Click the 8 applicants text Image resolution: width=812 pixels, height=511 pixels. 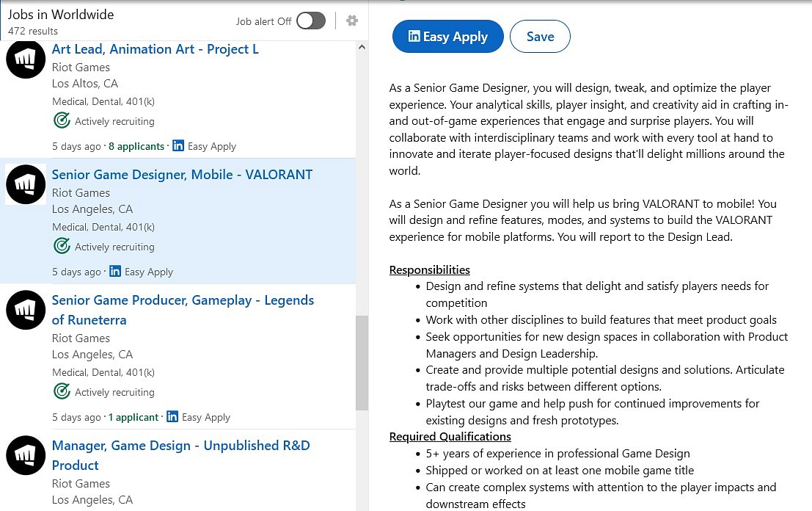136,146
